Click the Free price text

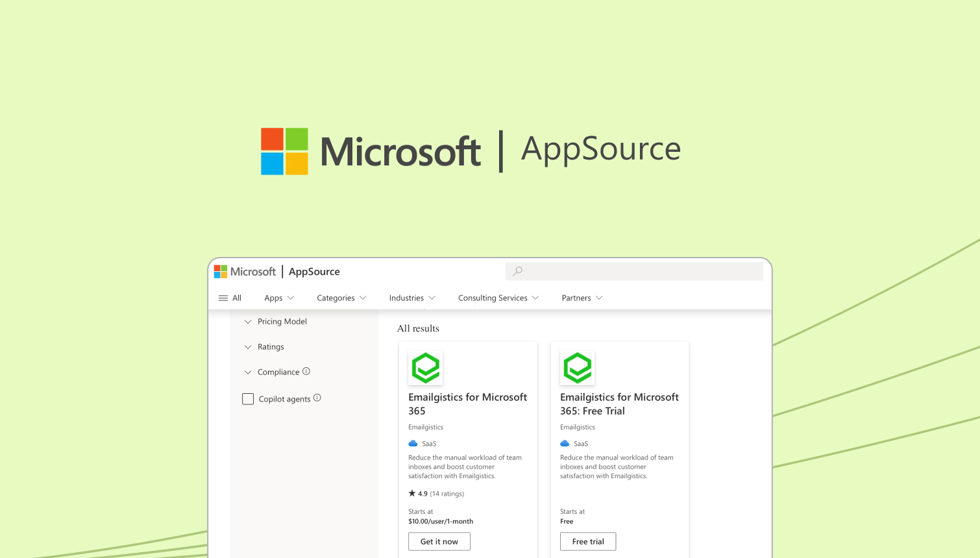567,521
